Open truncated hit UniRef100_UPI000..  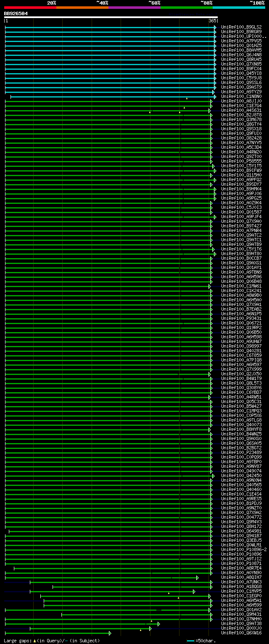[244, 36]
